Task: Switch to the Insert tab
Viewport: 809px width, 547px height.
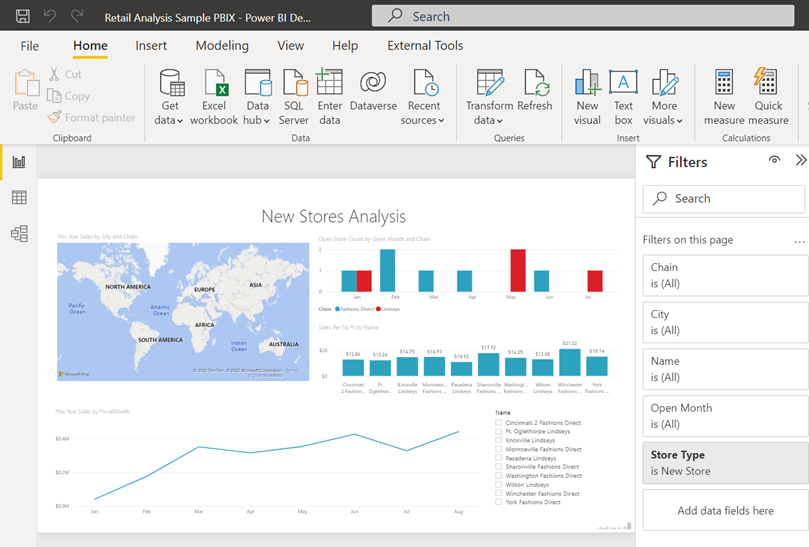Action: pyautogui.click(x=151, y=45)
